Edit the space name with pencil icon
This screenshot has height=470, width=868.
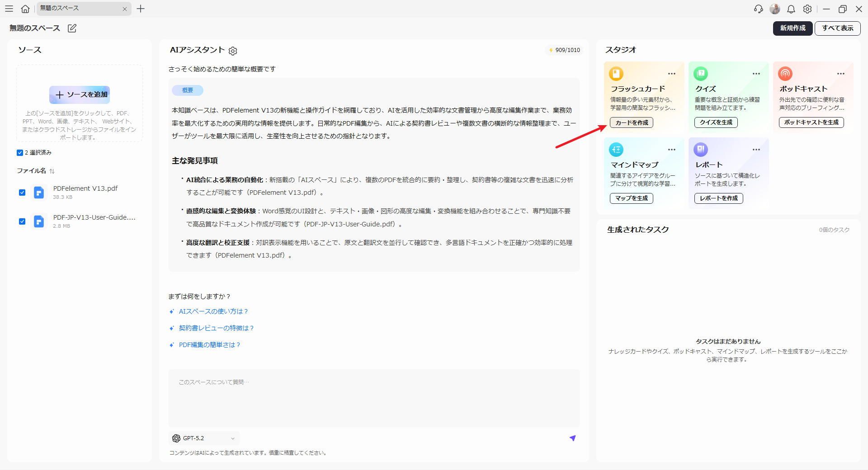tap(72, 28)
